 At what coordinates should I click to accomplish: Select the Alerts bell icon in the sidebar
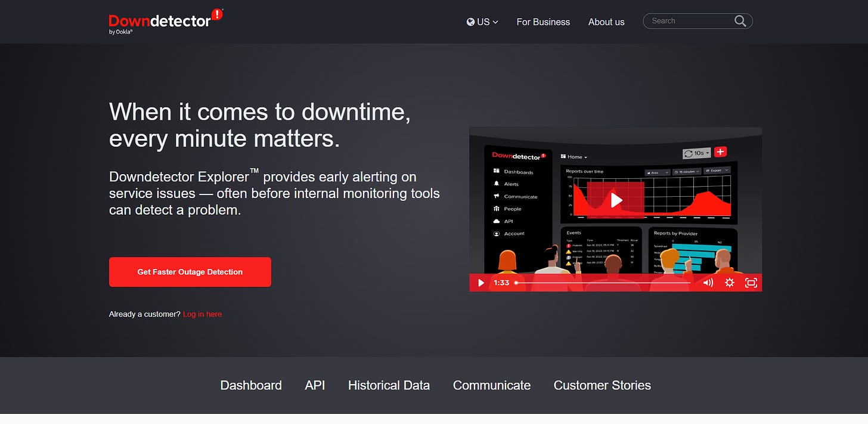(496, 184)
